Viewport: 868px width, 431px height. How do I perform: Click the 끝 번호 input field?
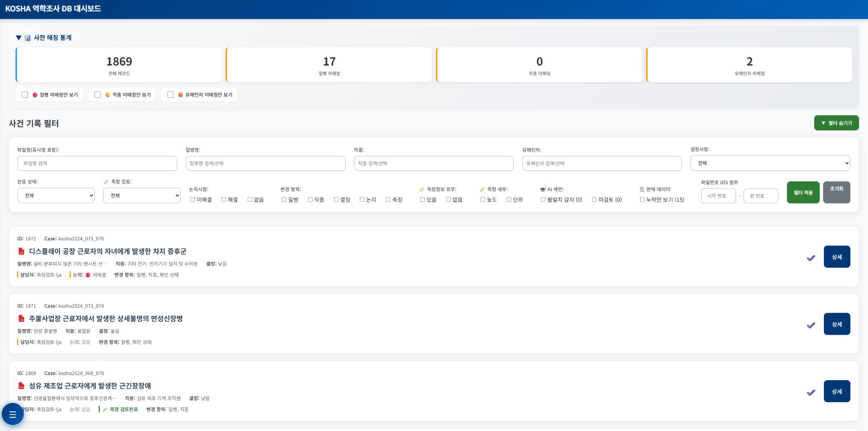tap(761, 196)
